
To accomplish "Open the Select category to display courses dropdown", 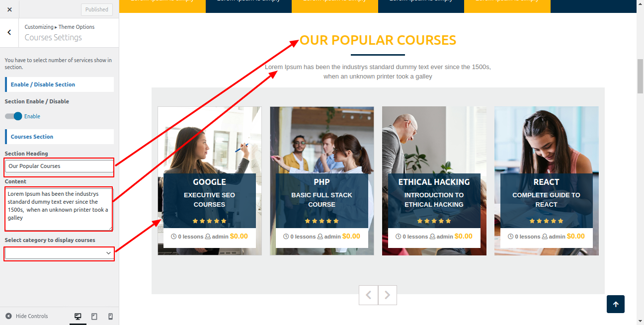I will click(x=59, y=253).
